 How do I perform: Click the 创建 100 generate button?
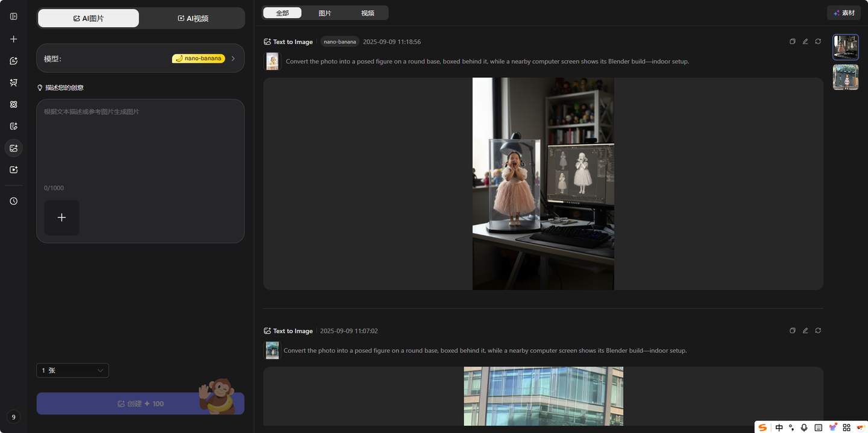coord(140,403)
